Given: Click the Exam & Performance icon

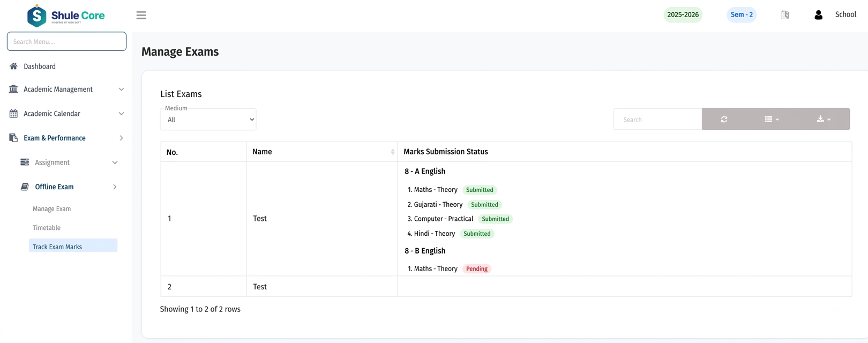Looking at the screenshot, I should 13,138.
